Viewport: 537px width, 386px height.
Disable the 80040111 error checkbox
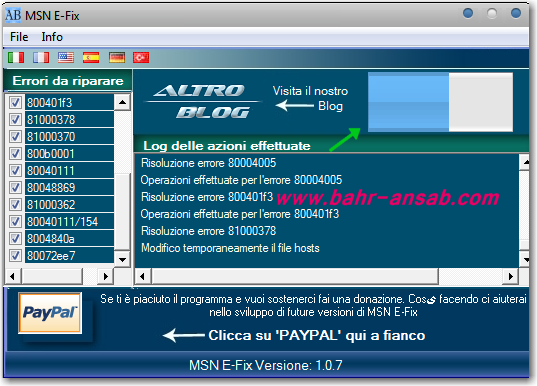[x=15, y=170]
